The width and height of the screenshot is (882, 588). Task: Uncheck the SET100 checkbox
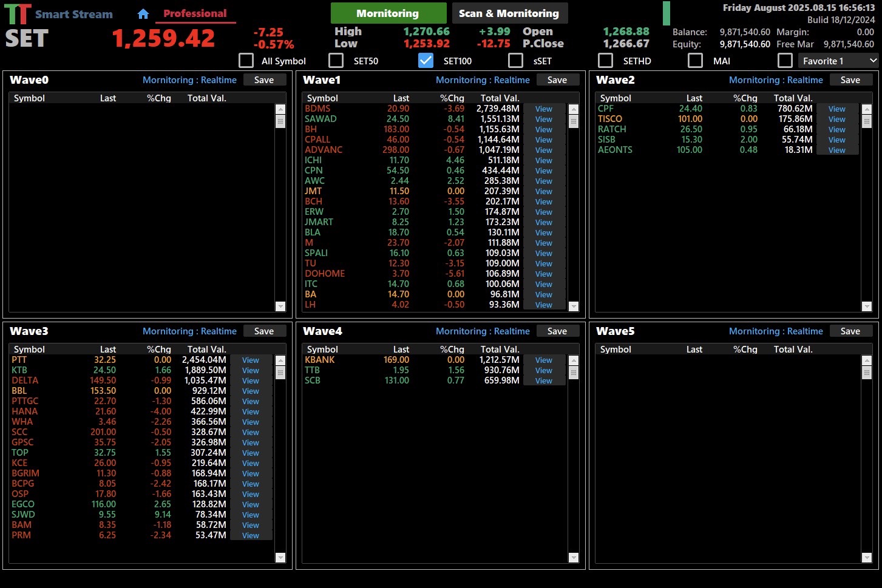tap(426, 61)
